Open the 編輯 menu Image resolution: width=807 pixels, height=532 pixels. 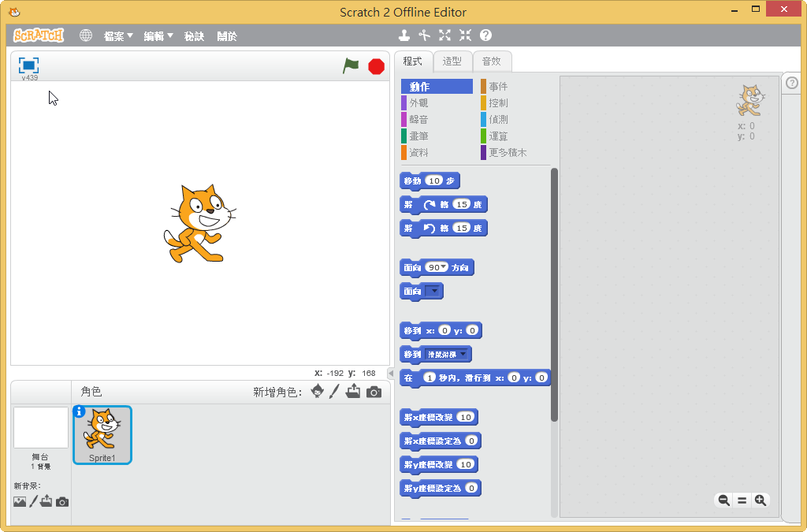point(158,36)
